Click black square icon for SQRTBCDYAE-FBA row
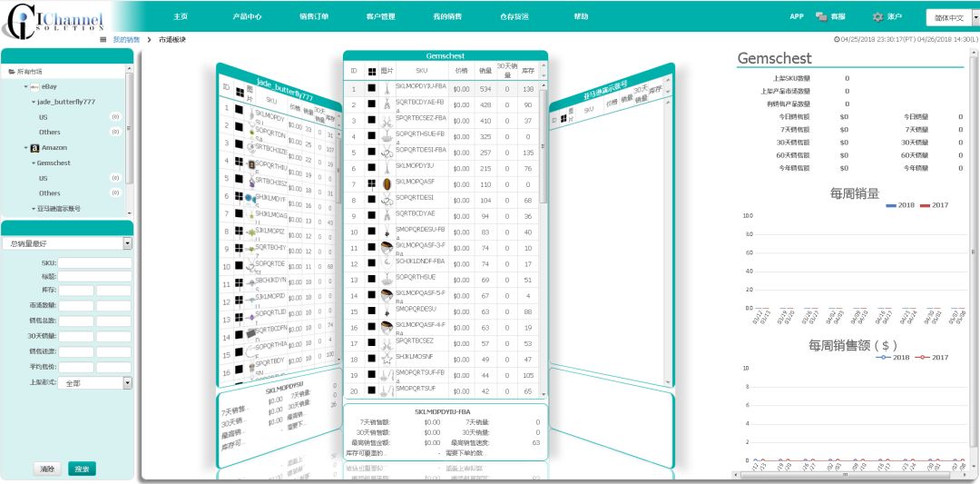 tap(372, 104)
